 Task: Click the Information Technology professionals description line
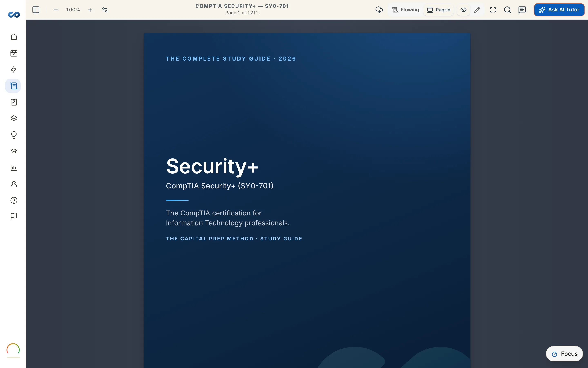(x=228, y=223)
